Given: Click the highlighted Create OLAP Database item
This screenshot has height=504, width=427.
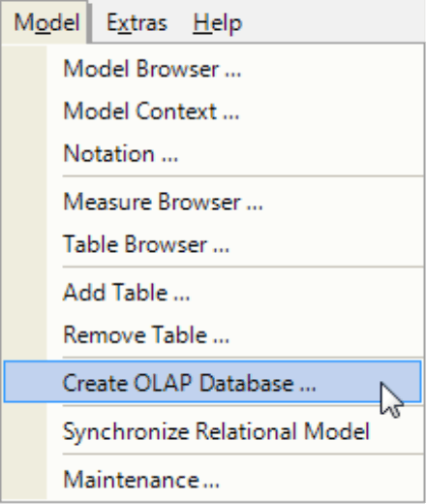Looking at the screenshot, I should (212, 382).
